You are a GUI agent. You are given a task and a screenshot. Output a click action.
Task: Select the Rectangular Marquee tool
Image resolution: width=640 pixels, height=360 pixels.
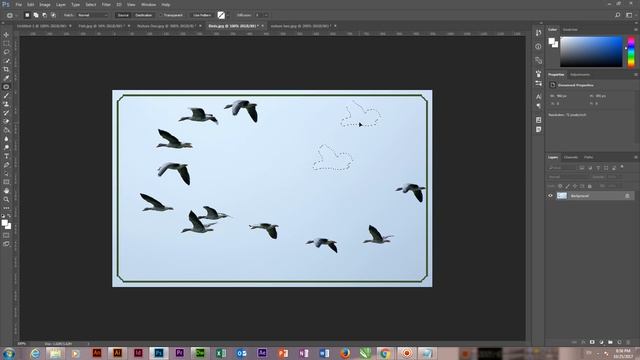pos(6,43)
